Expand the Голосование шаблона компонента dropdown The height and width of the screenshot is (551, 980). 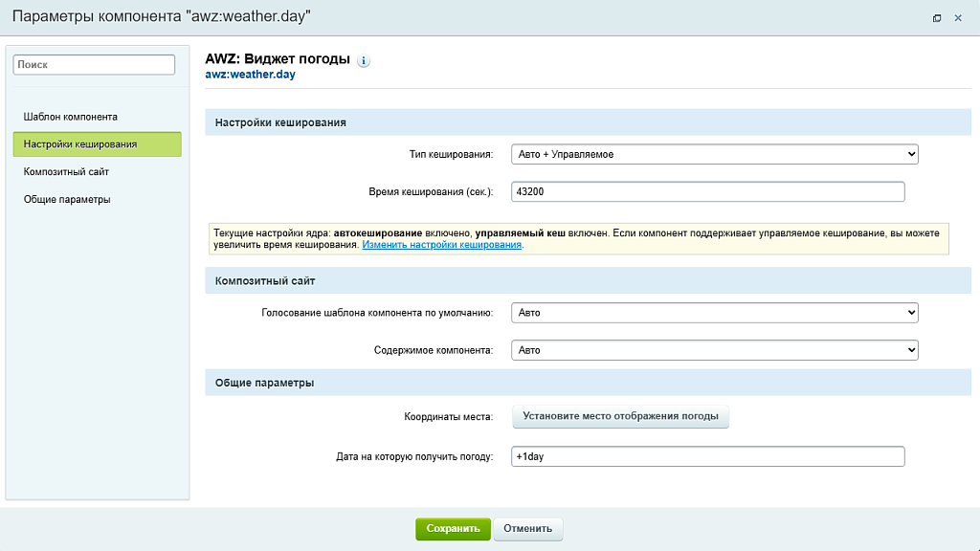coord(714,313)
